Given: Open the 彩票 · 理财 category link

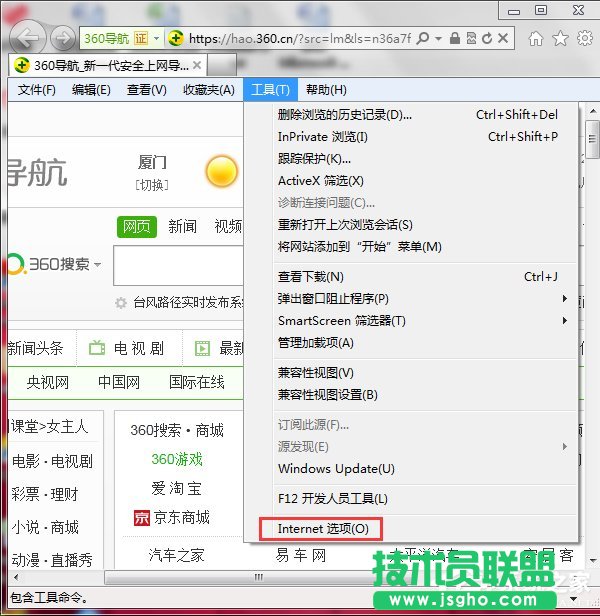Looking at the screenshot, I should coord(45,494).
